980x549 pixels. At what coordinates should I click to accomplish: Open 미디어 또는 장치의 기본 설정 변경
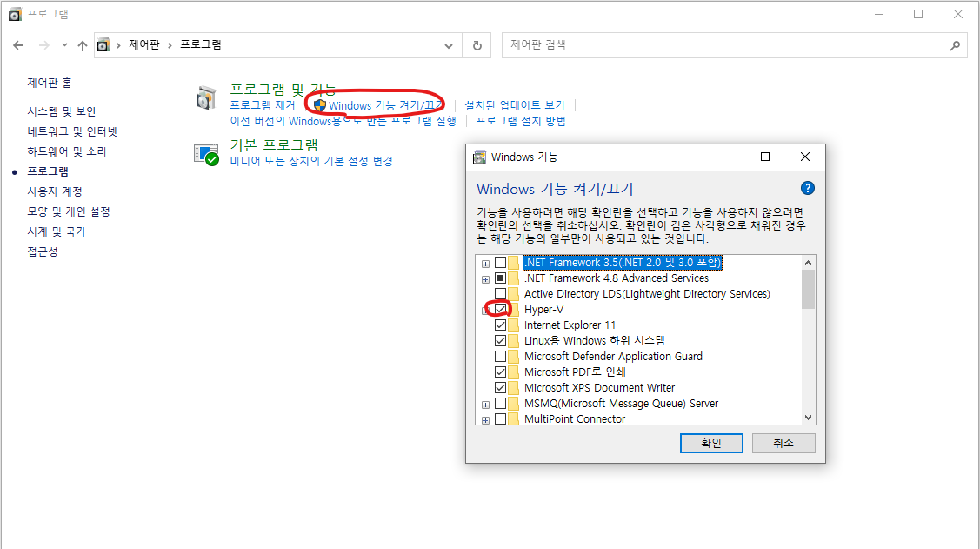tap(311, 161)
